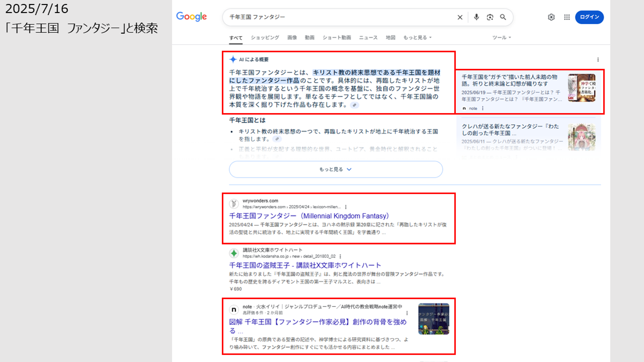The width and height of the screenshot is (644, 362).
Task: Click the 「千年王国」の原典である snippet text
Action: [x=318, y=343]
